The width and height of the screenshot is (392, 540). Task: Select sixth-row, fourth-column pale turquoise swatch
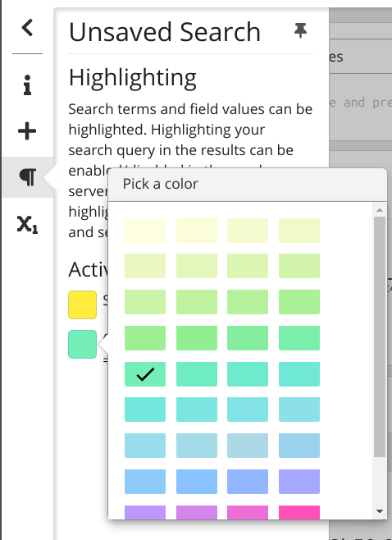tap(299, 410)
